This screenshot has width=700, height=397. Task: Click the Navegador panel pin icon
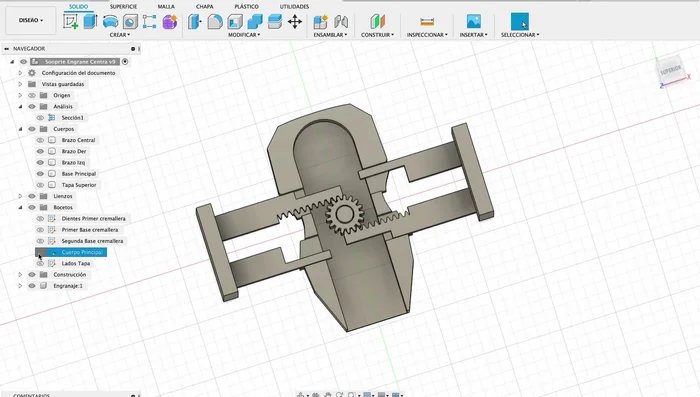[133, 49]
